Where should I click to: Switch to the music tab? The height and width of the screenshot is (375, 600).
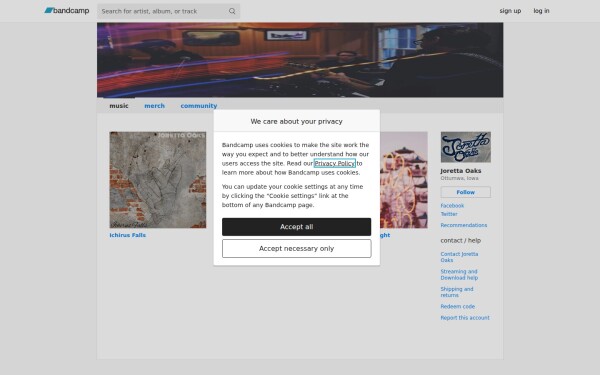(x=119, y=106)
